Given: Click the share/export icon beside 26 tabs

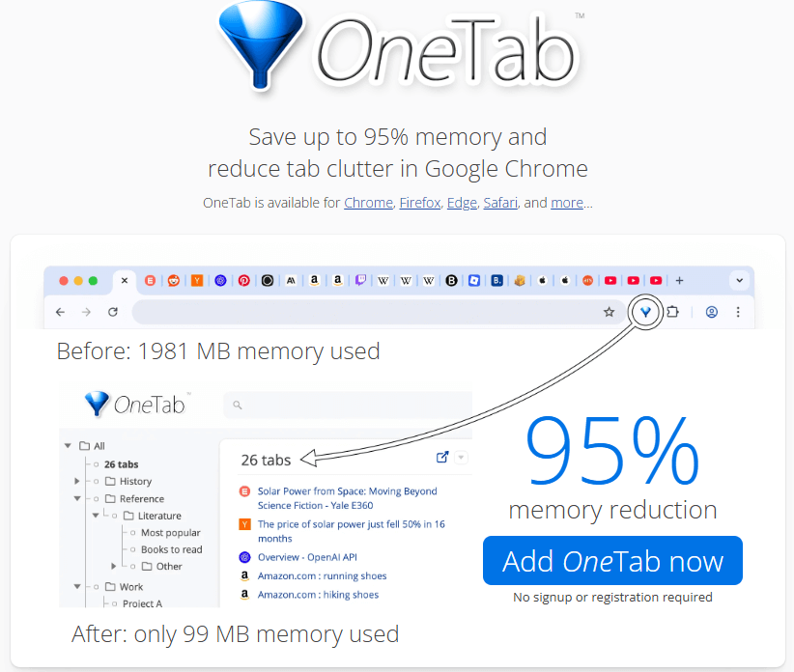Looking at the screenshot, I should [x=441, y=457].
